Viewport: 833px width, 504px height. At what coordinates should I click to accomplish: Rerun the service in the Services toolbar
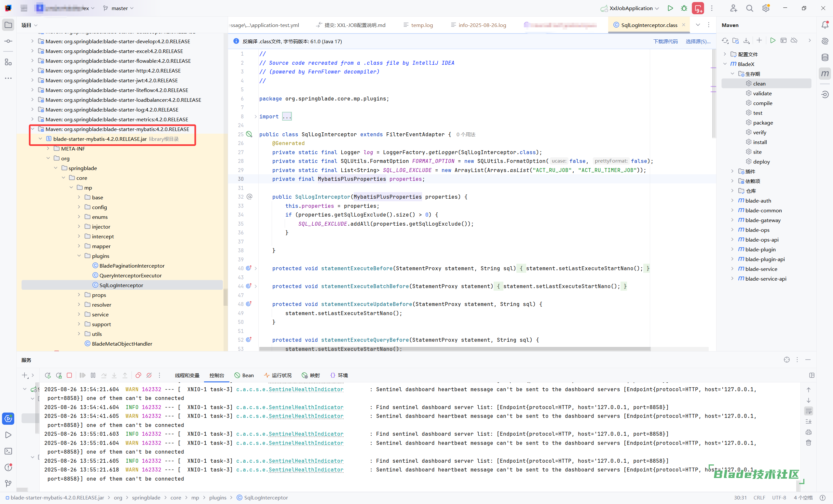[x=48, y=375]
